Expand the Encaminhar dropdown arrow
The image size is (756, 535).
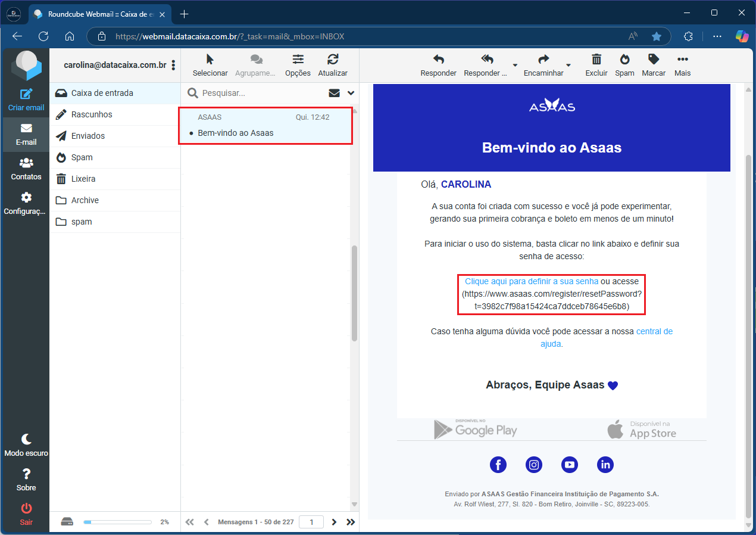click(568, 65)
